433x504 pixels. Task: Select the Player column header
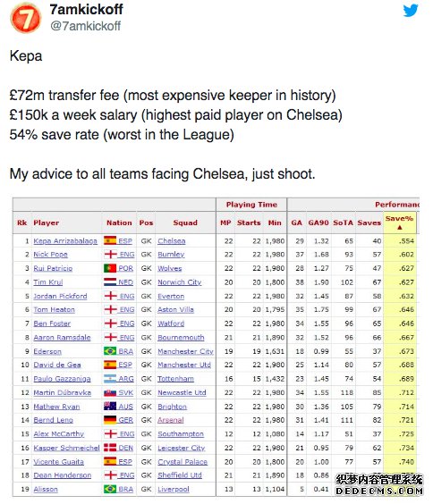[x=47, y=223]
